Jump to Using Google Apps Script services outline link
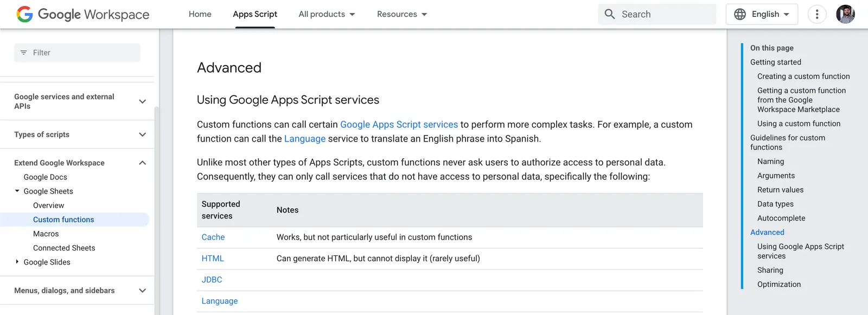This screenshot has width=868, height=315. [801, 251]
